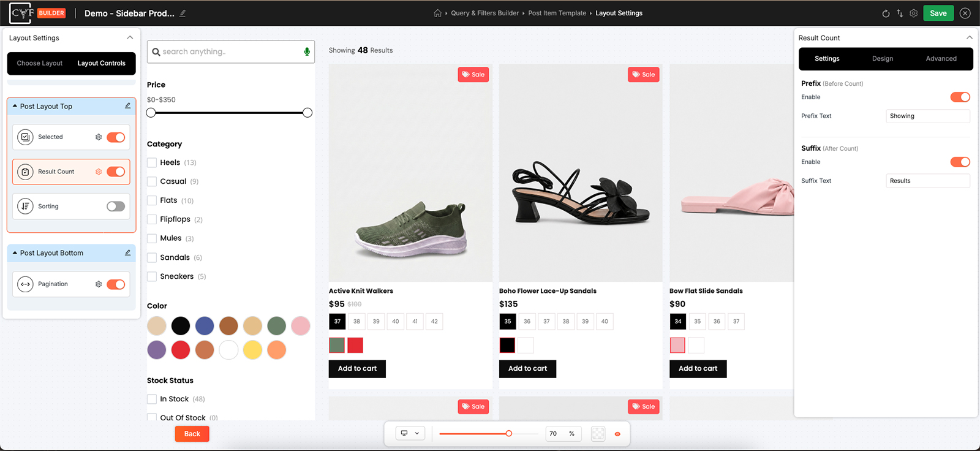Click the transparency checkerboard icon in bottom toolbar
Screen dimensions: 980x451
pyautogui.click(x=598, y=434)
